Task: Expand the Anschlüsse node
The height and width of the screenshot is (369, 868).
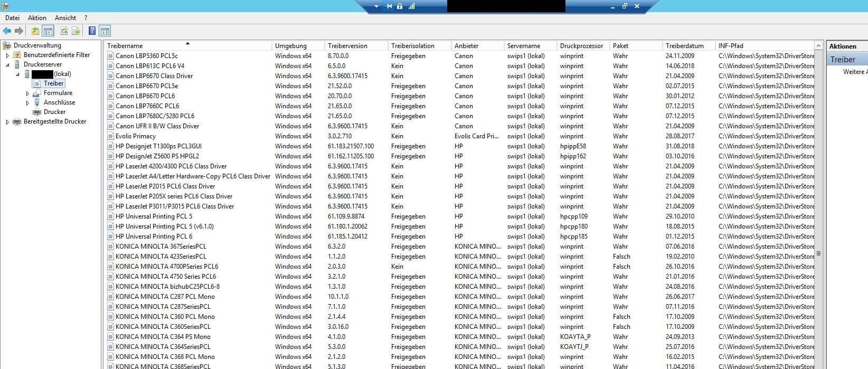Action: pos(27,103)
